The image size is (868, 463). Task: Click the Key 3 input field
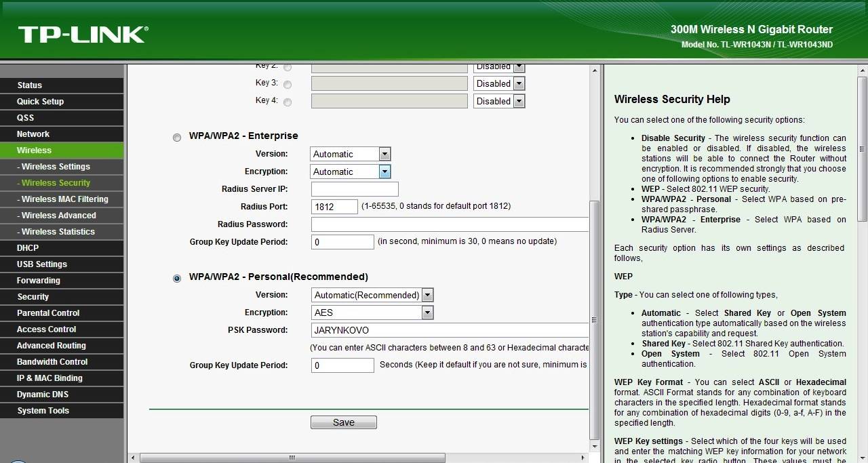click(x=389, y=83)
